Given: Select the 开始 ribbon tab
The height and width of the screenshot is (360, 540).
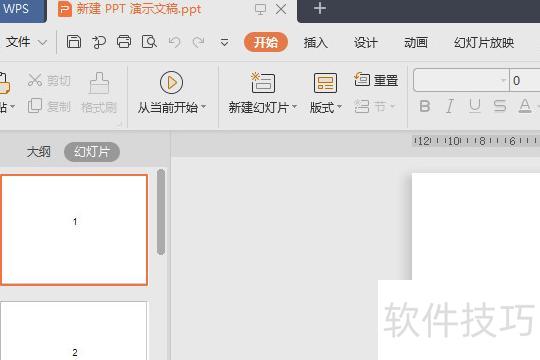Looking at the screenshot, I should 266,42.
